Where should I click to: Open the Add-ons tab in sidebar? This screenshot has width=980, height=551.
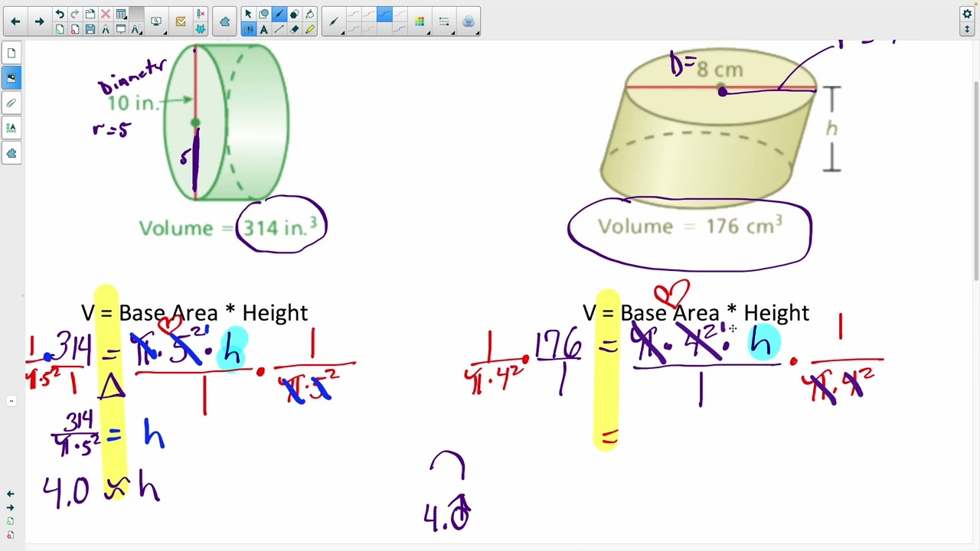(11, 154)
